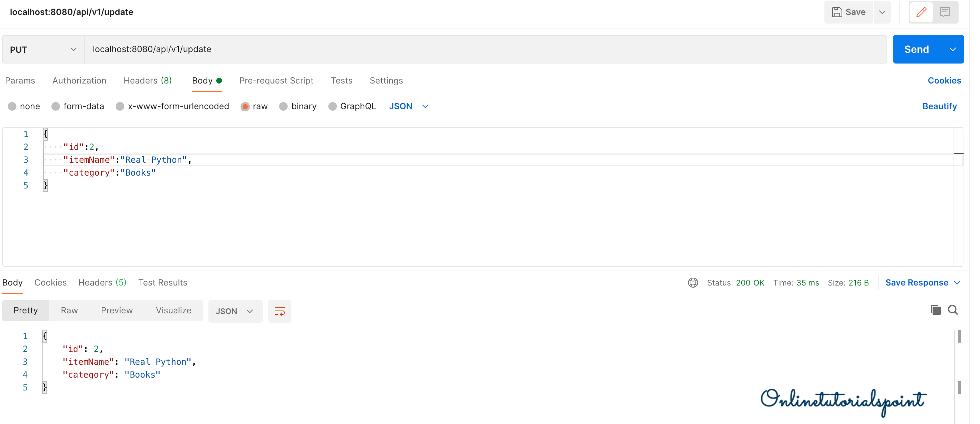Screen dimensions: 980x424
Task: Click the Save floppy disk button
Action: (848, 12)
